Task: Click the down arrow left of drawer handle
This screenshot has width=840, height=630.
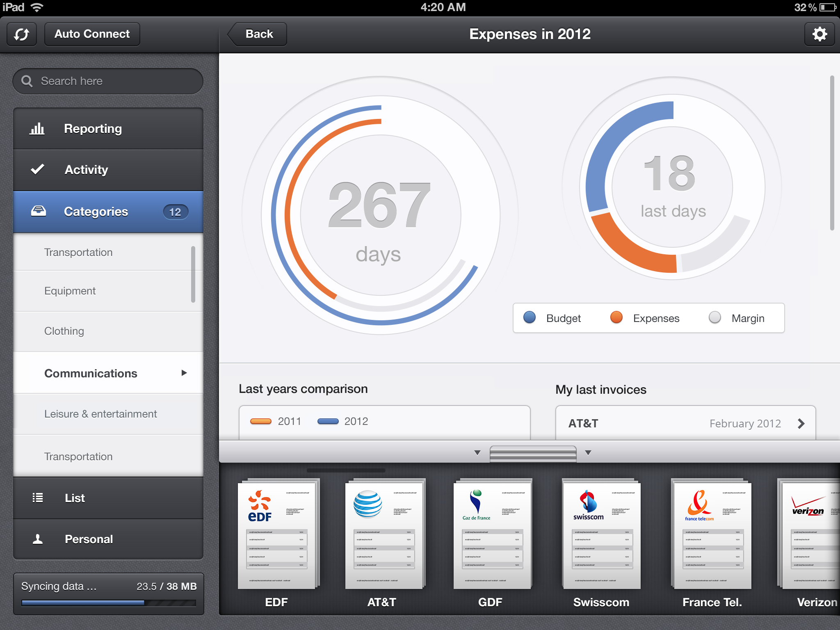Action: click(x=477, y=453)
